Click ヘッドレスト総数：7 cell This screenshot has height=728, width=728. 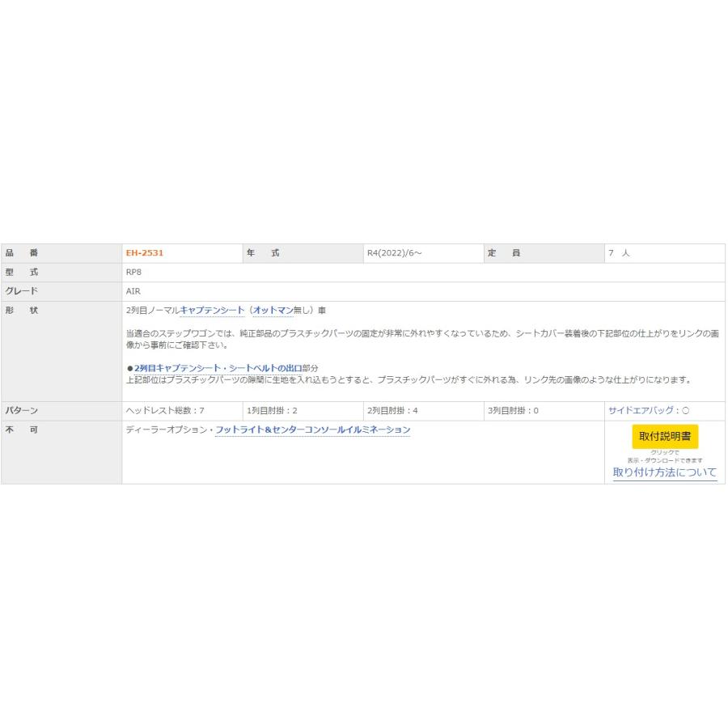183,411
